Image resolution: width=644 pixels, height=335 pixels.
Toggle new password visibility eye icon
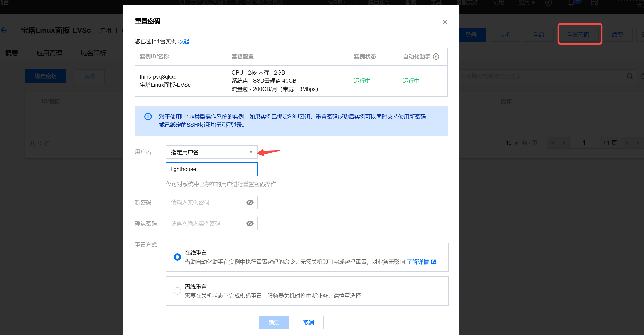point(250,202)
